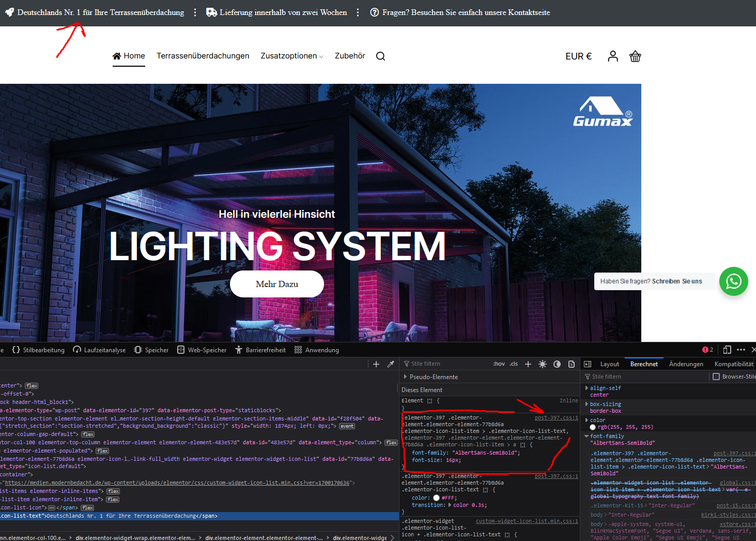The width and height of the screenshot is (756, 541).
Task: Click the white #FFF color swatch in rules
Action: [x=436, y=498]
